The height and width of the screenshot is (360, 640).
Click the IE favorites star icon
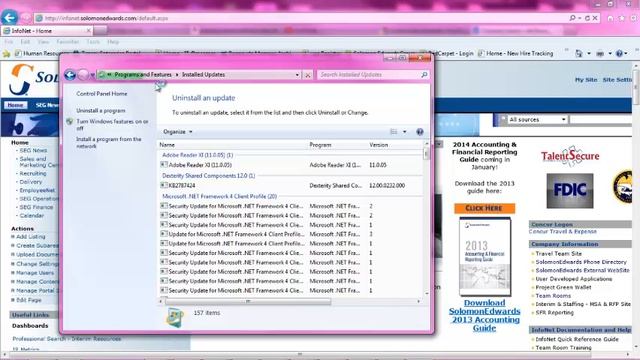coord(622,18)
